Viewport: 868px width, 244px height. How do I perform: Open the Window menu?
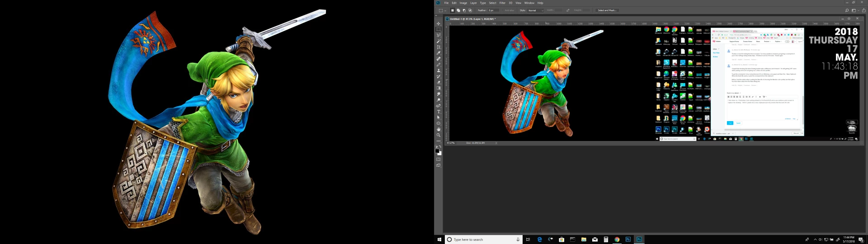(x=529, y=3)
